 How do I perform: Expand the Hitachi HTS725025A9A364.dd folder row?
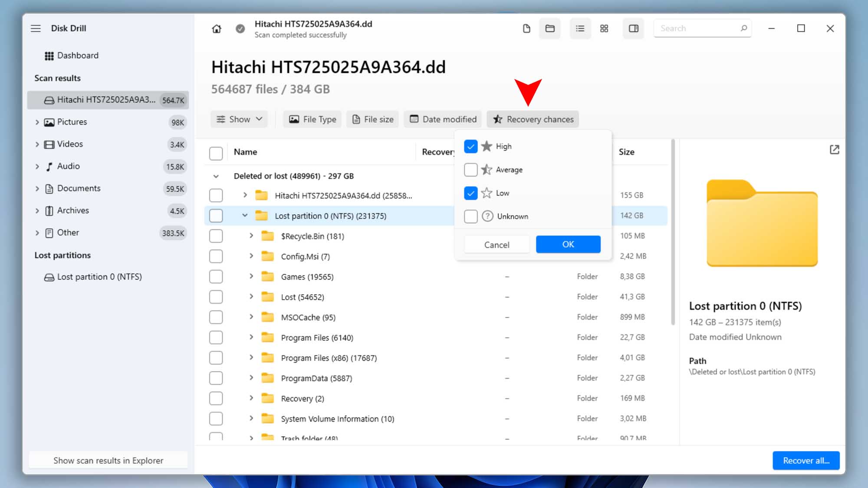click(245, 195)
